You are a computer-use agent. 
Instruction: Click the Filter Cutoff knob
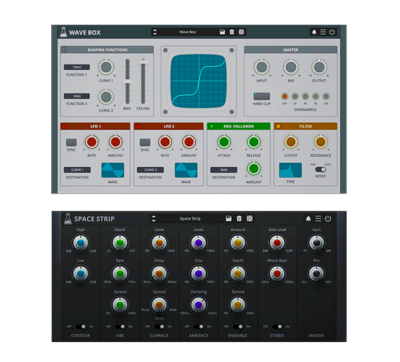[x=291, y=142]
